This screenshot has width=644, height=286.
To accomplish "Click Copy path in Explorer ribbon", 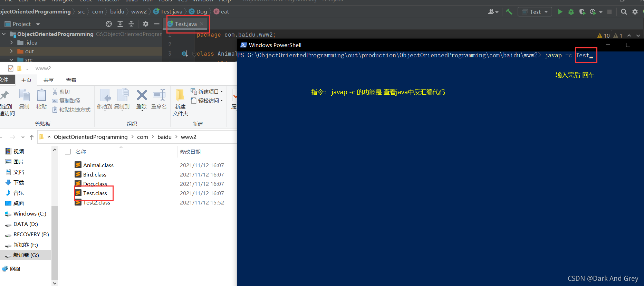I will 66,101.
